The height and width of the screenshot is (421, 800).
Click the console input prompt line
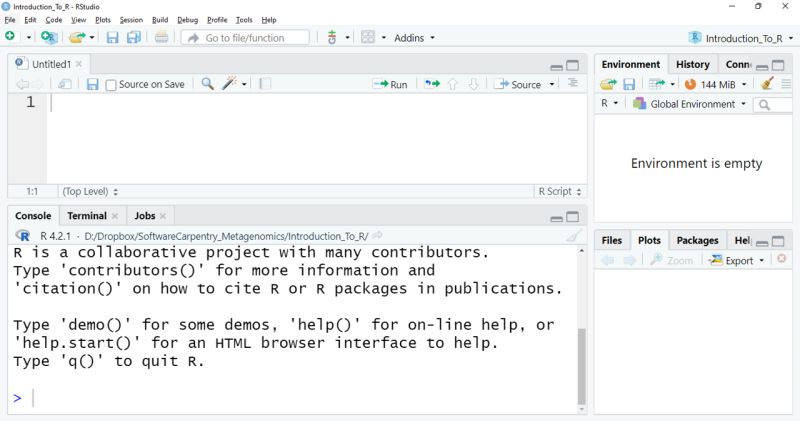pos(293,398)
